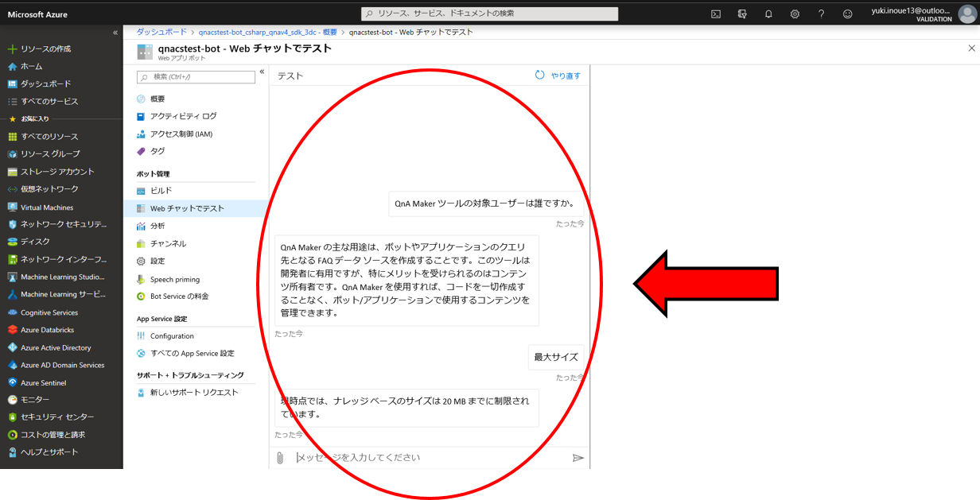Open the help question mark icon
The height and width of the screenshot is (500, 980).
click(x=821, y=14)
